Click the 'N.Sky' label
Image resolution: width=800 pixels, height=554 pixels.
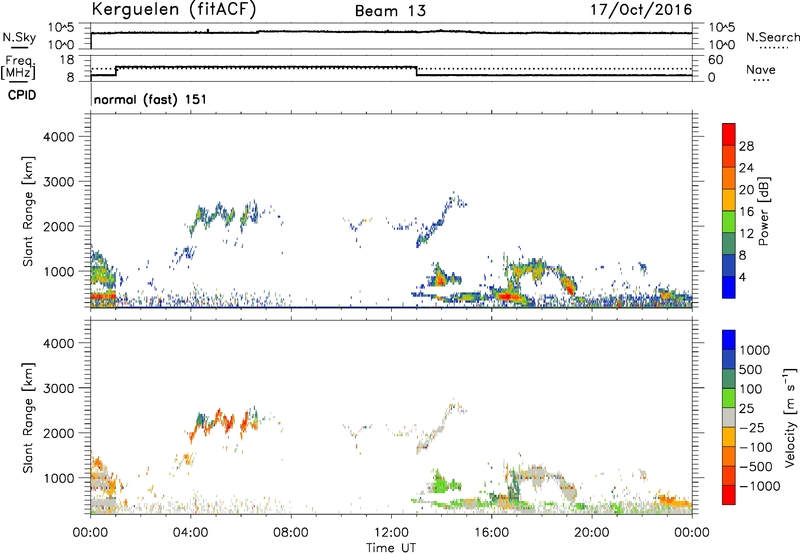click(x=19, y=37)
